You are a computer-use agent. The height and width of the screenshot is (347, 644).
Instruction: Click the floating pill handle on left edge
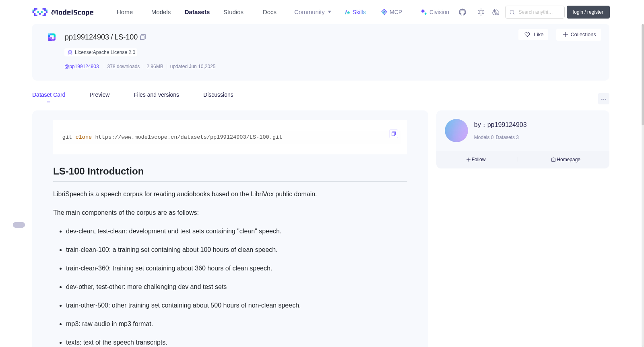(19, 225)
